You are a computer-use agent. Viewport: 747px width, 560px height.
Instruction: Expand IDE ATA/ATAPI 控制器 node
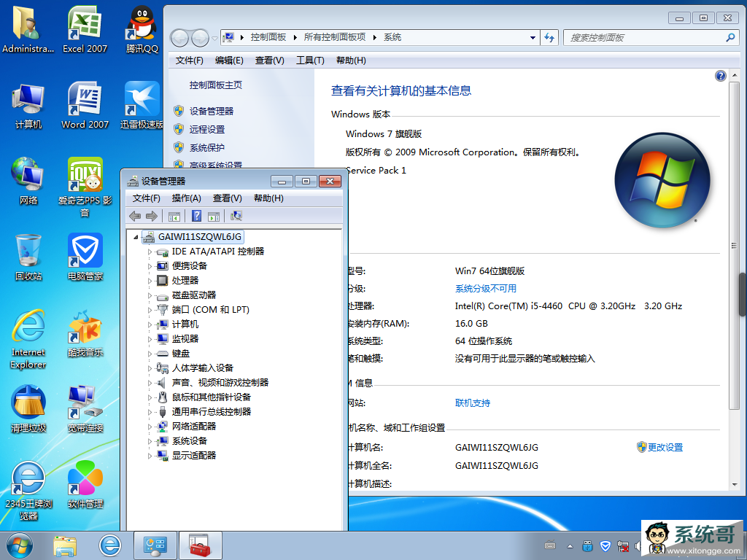[x=150, y=252]
